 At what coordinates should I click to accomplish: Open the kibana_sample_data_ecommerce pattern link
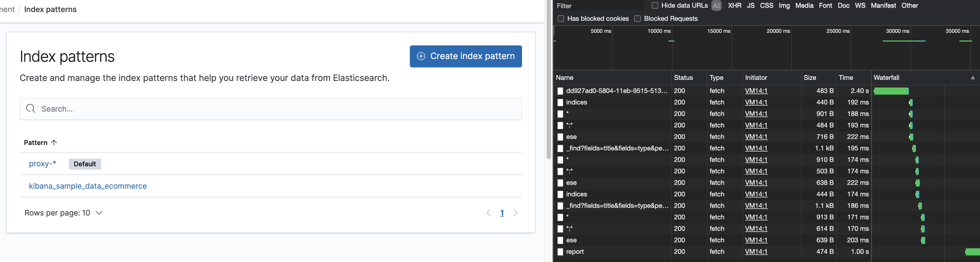pyautogui.click(x=88, y=186)
